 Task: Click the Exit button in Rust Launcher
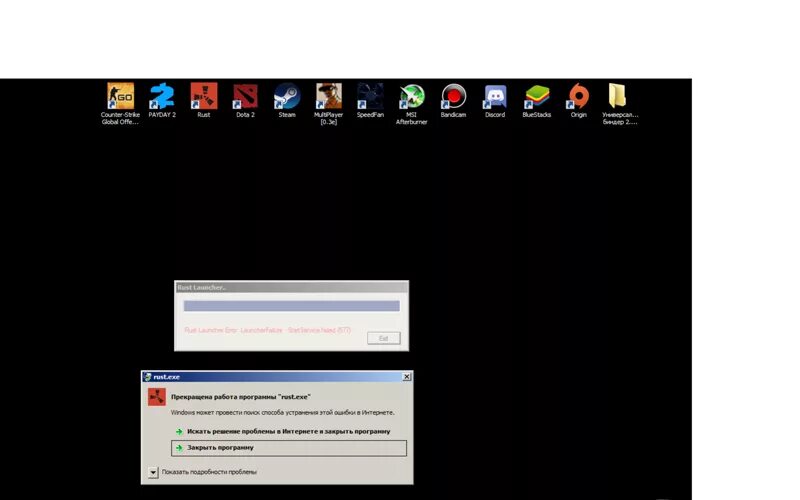(384, 338)
